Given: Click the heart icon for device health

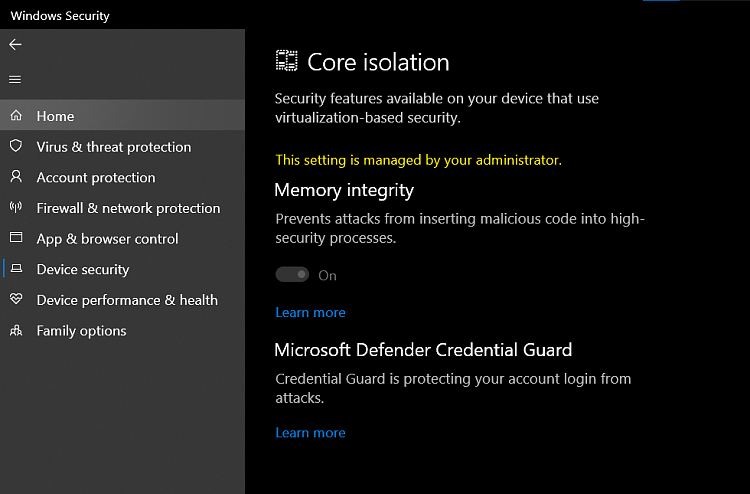Looking at the screenshot, I should [x=16, y=299].
